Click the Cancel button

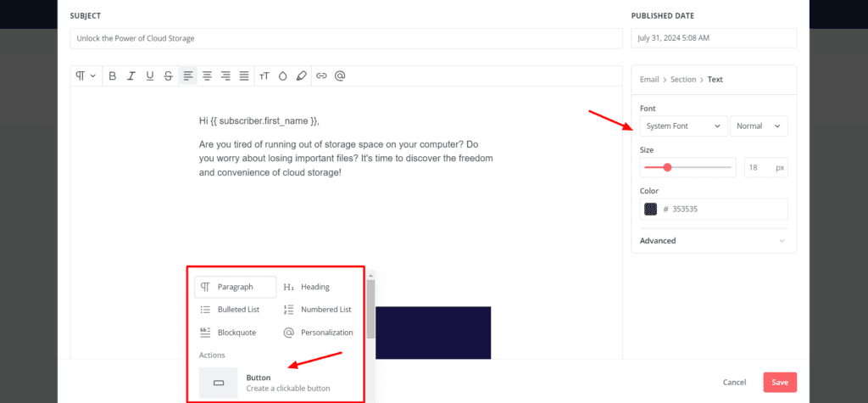(735, 382)
